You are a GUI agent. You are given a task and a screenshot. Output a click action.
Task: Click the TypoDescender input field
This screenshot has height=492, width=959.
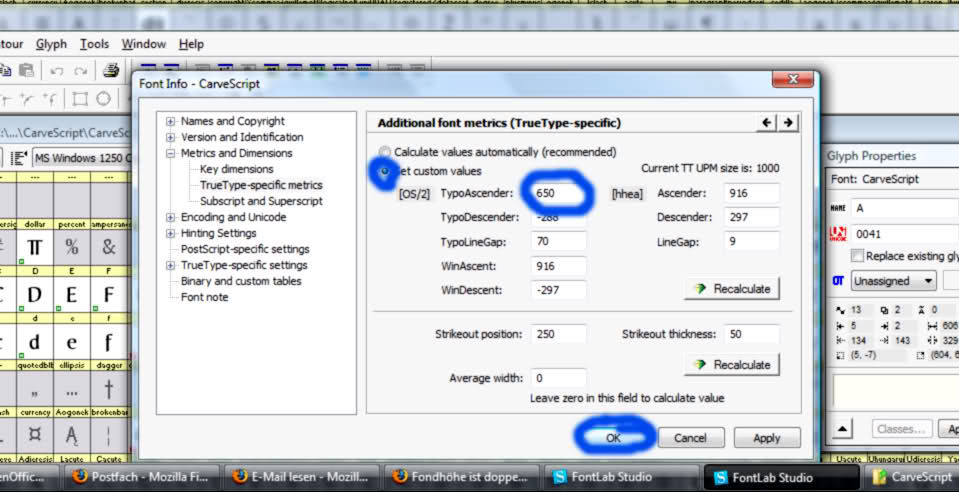click(x=559, y=217)
